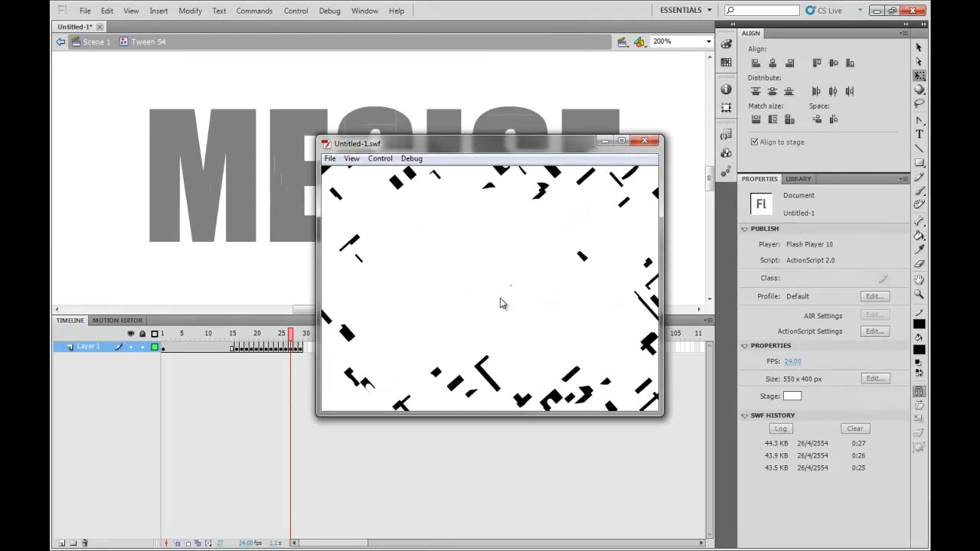Select the Hand tool
This screenshot has width=980, height=551.
click(x=919, y=280)
